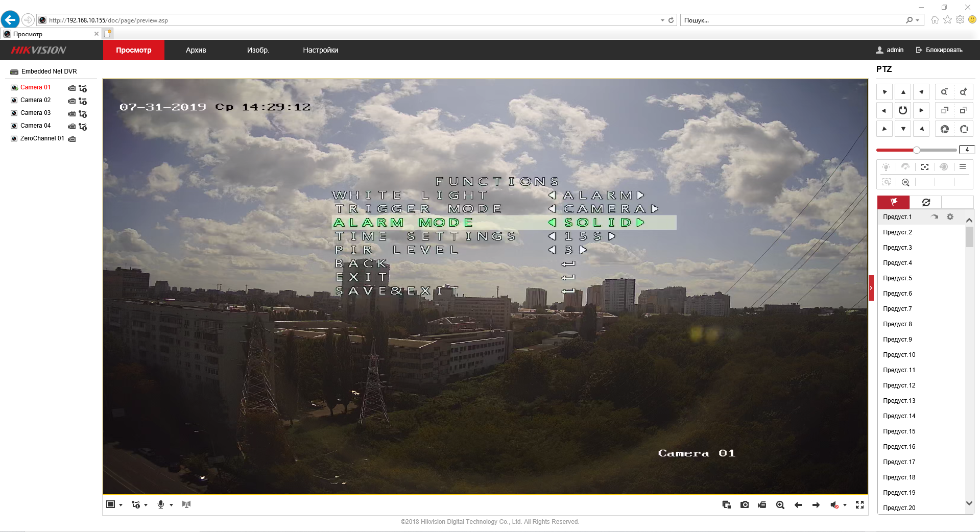This screenshot has width=980, height=532.
Task: Toggle two-way audio microphone
Action: [161, 505]
